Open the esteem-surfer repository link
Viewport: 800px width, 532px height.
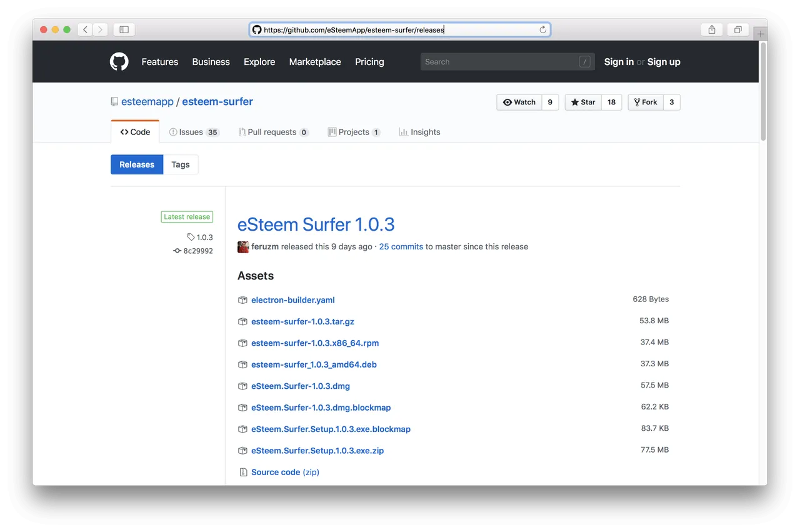(217, 102)
